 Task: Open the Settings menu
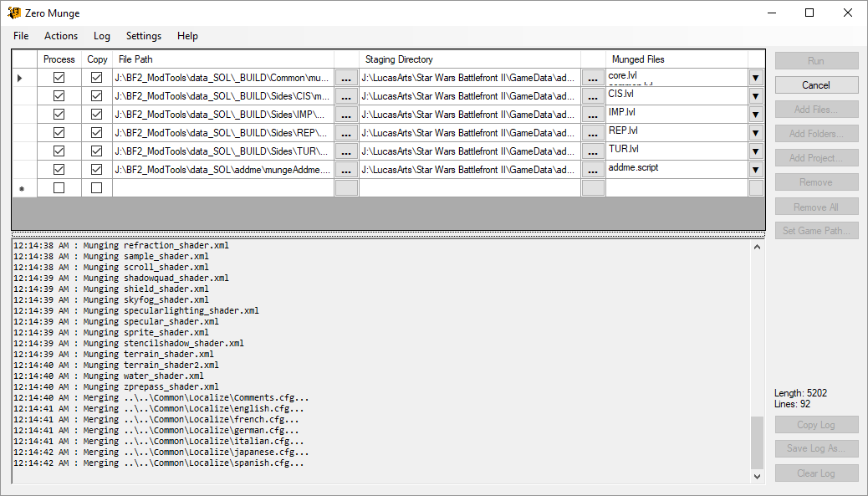[144, 36]
